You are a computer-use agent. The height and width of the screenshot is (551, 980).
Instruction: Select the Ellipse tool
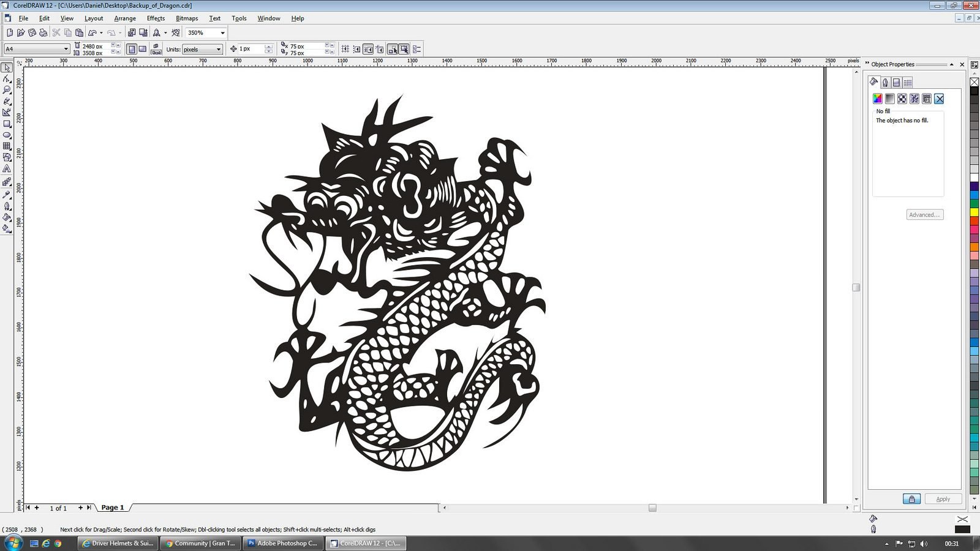(7, 135)
